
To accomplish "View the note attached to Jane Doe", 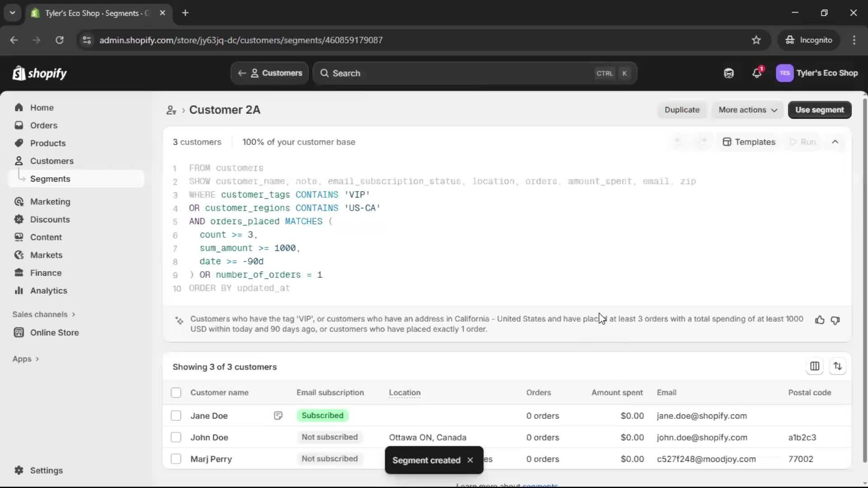I will 278,416.
